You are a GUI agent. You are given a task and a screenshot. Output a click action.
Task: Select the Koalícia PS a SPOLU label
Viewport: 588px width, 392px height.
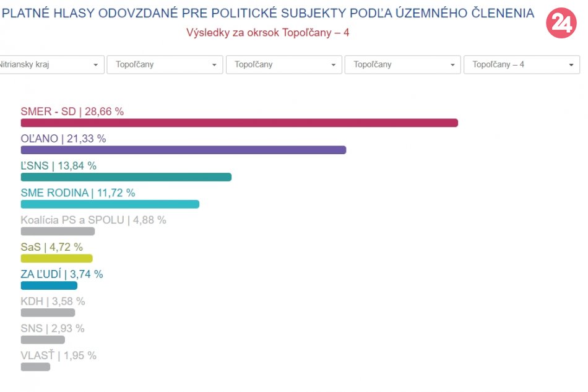93,220
